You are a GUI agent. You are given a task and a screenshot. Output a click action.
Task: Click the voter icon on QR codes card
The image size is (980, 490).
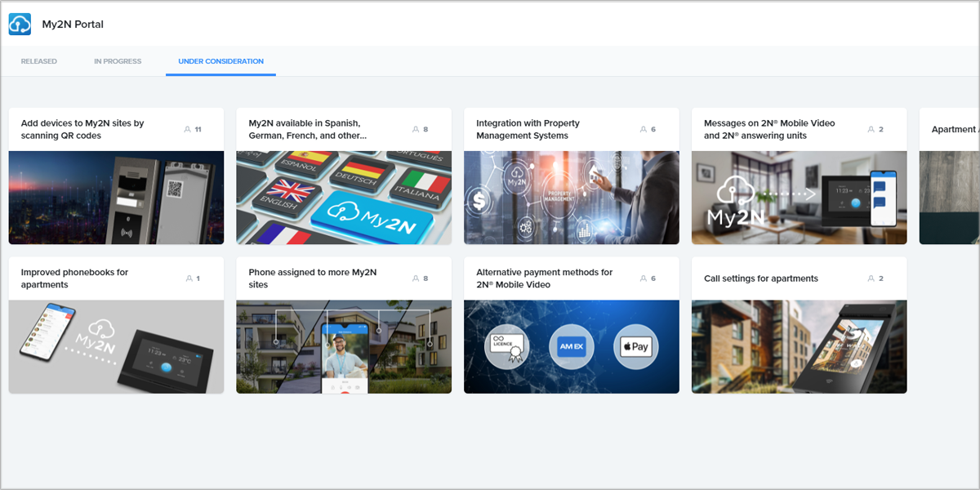187,130
